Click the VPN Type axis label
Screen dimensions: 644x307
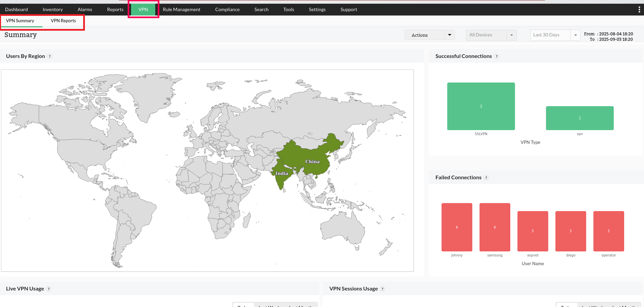530,142
